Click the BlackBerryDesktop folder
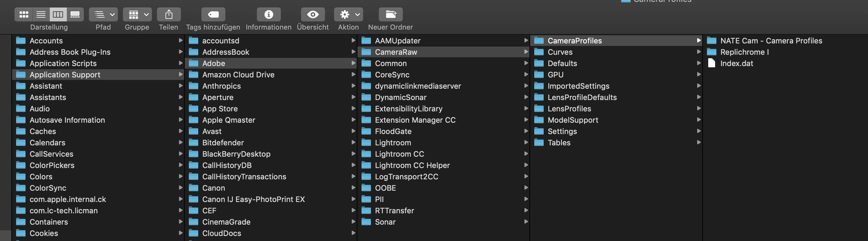Viewport: 868px width, 241px height. (271, 154)
